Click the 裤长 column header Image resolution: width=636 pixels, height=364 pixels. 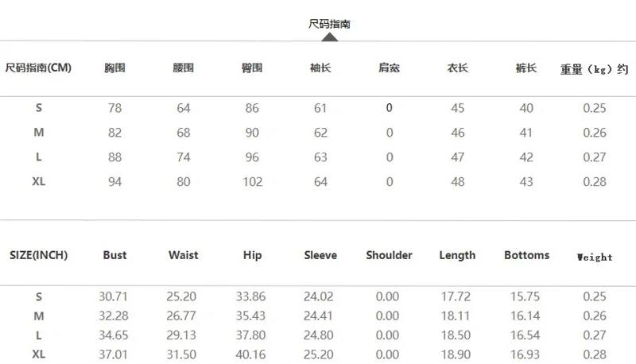(525, 68)
